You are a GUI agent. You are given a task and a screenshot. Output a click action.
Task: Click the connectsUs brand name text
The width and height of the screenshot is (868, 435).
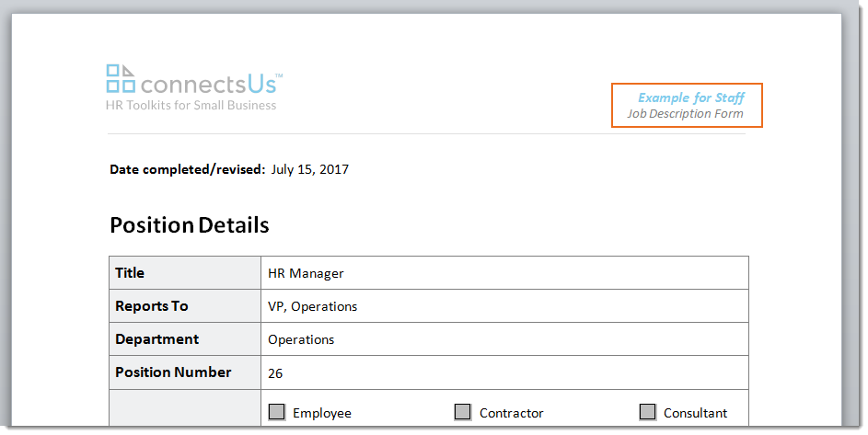click(x=211, y=84)
